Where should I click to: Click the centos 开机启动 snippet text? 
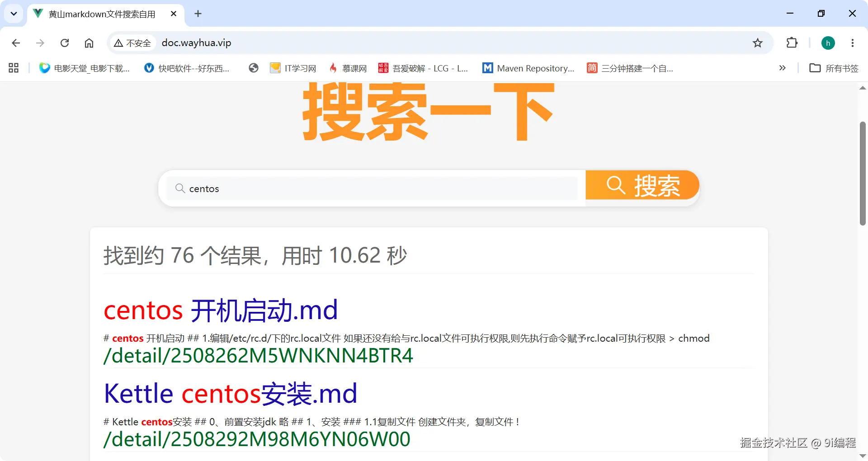pos(406,339)
